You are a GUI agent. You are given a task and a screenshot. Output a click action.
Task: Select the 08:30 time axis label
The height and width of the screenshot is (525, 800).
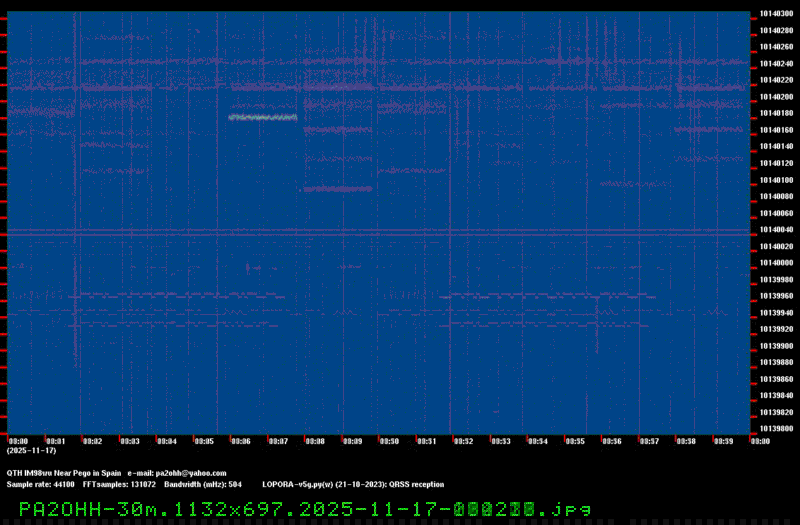(x=389, y=440)
